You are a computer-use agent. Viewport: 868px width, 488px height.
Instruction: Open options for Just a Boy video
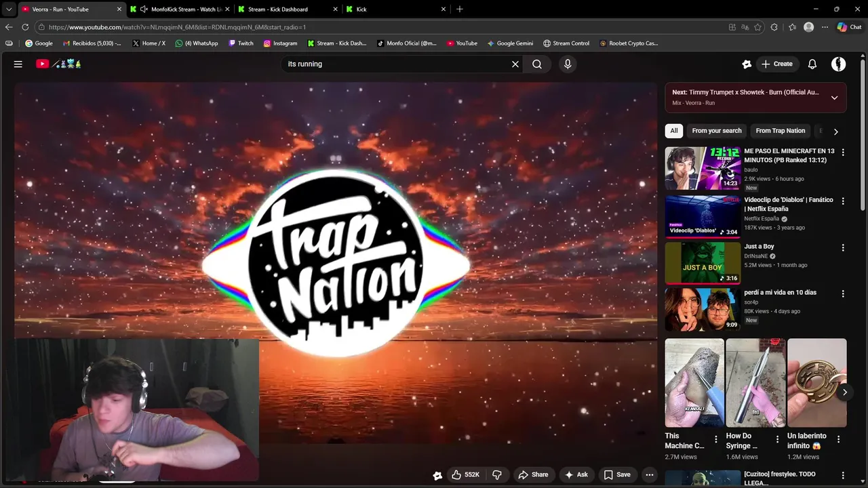point(843,247)
